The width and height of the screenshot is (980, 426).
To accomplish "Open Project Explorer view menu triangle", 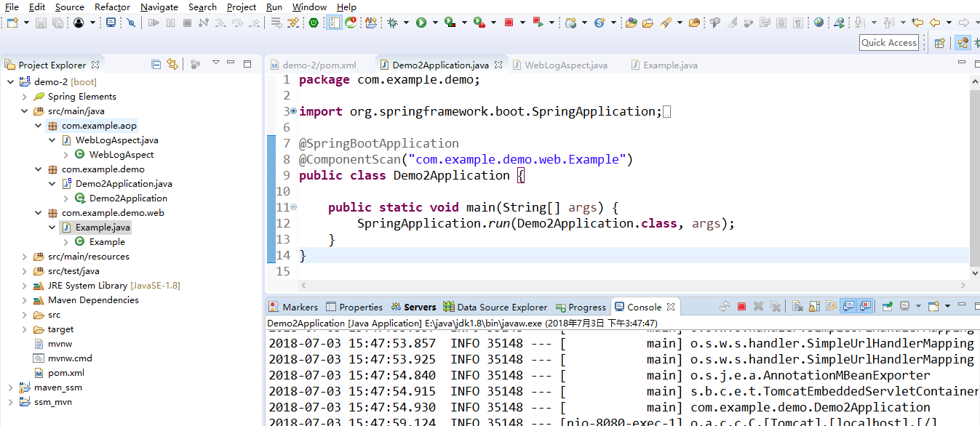I will 215,63.
